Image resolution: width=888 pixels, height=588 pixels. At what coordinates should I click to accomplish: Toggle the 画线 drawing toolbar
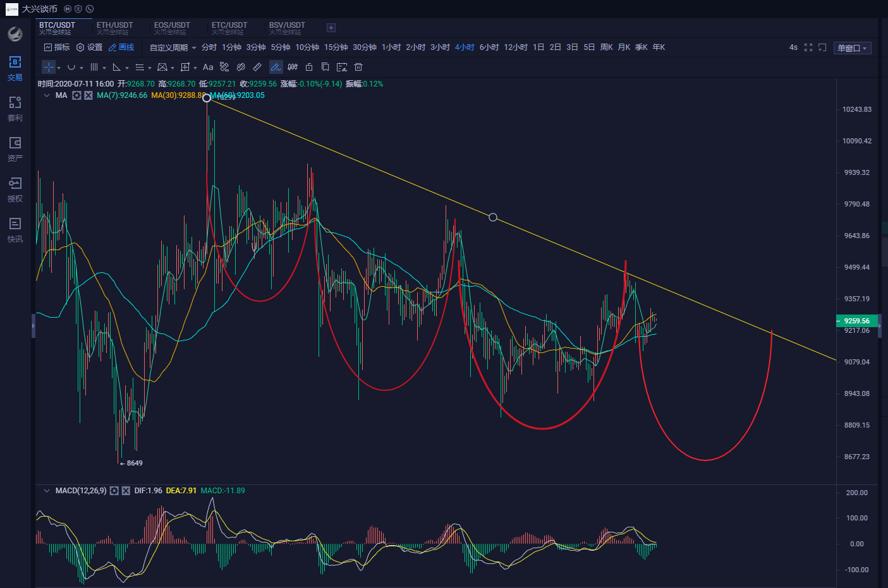121,47
